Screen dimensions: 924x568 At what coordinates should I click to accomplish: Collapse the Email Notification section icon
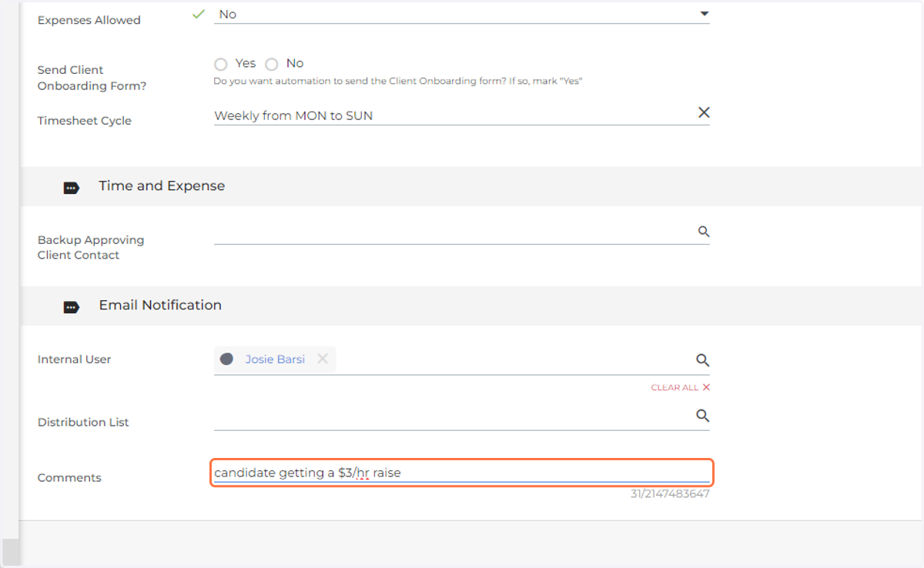[x=71, y=306]
